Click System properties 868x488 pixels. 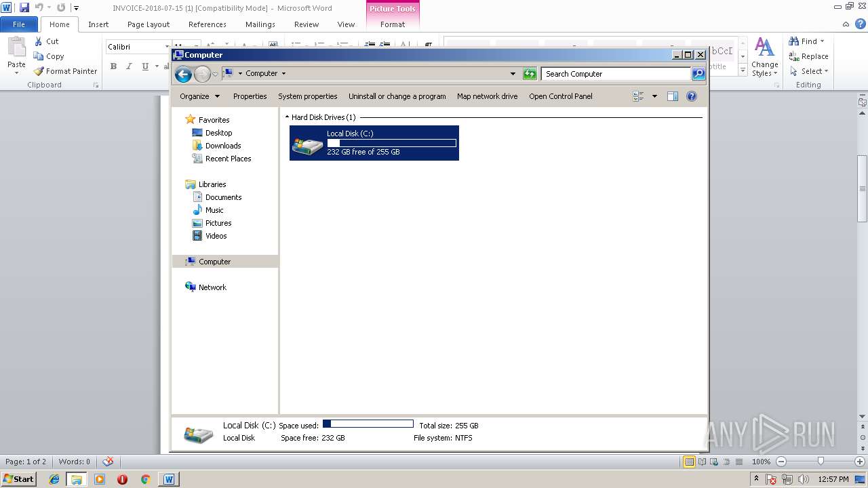[x=308, y=96]
